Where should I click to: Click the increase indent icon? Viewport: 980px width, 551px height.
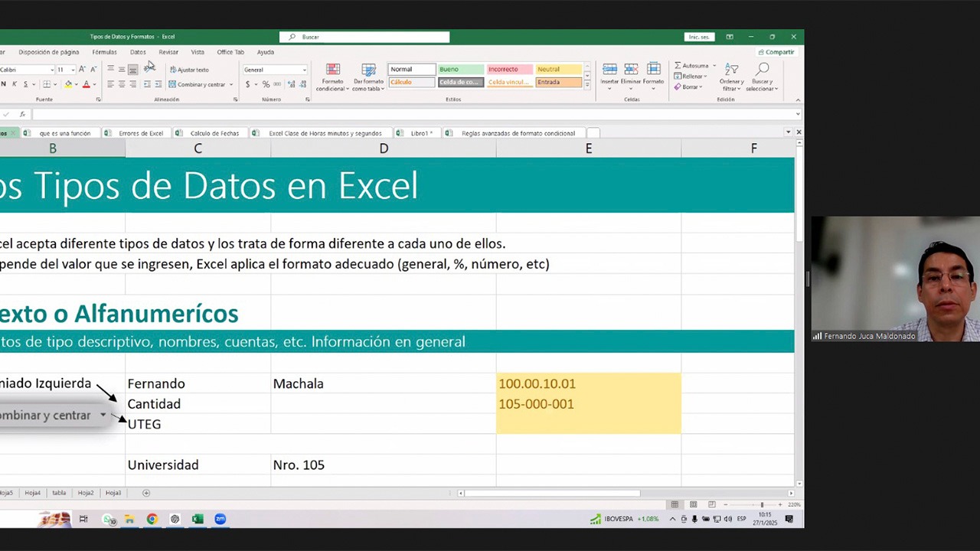pos(158,84)
